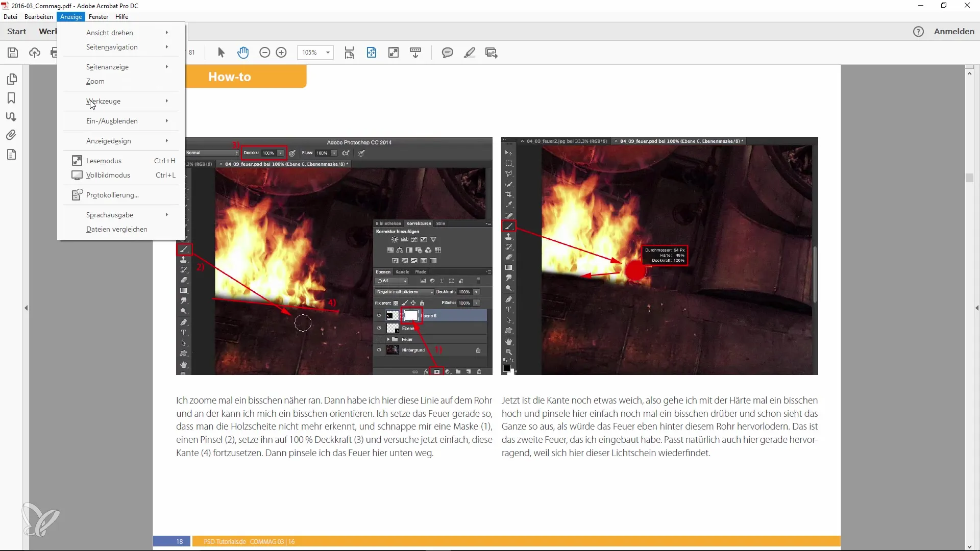Choose Zoom from Anzeige menu
The width and height of the screenshot is (980, 551).
121,81
